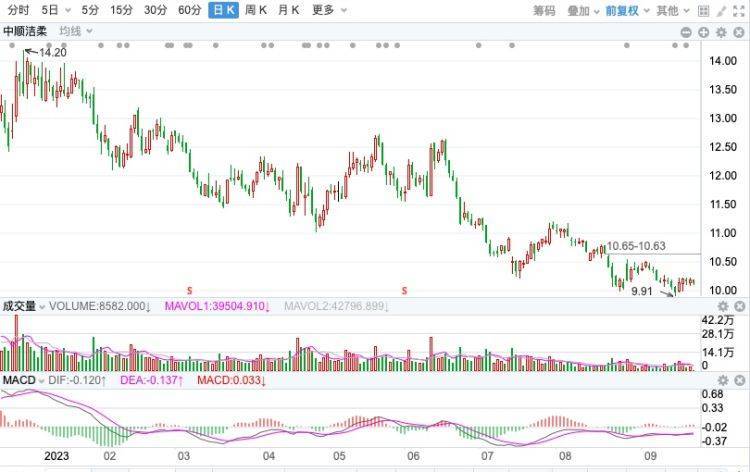Open the 更多 more periods dropdown
The image size is (750, 472).
[326, 11]
